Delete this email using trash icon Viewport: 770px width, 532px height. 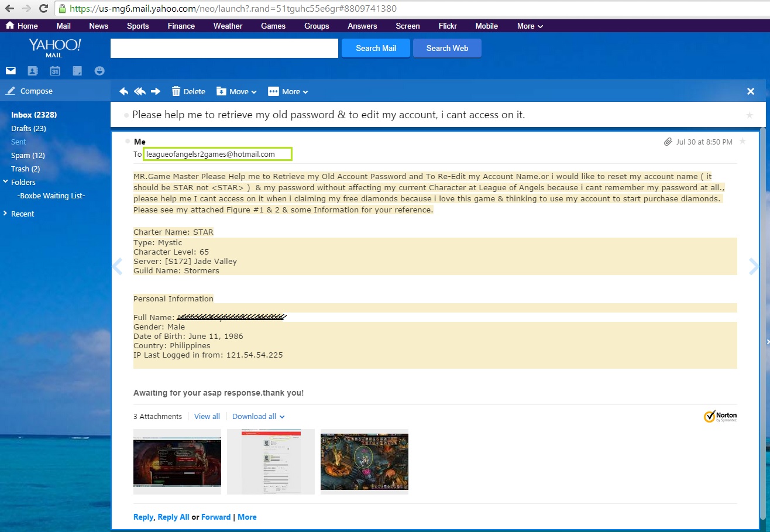point(176,91)
